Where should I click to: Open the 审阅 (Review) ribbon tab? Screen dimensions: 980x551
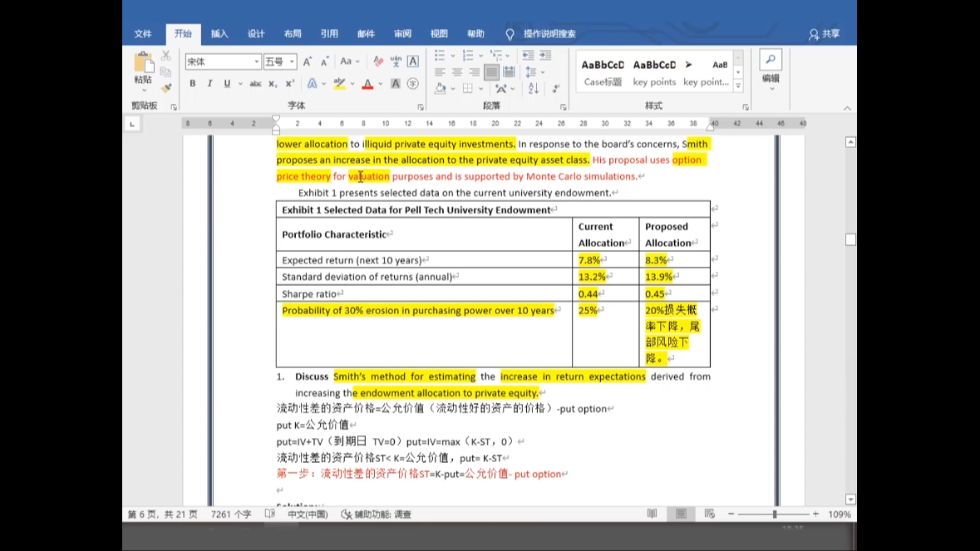coord(402,34)
